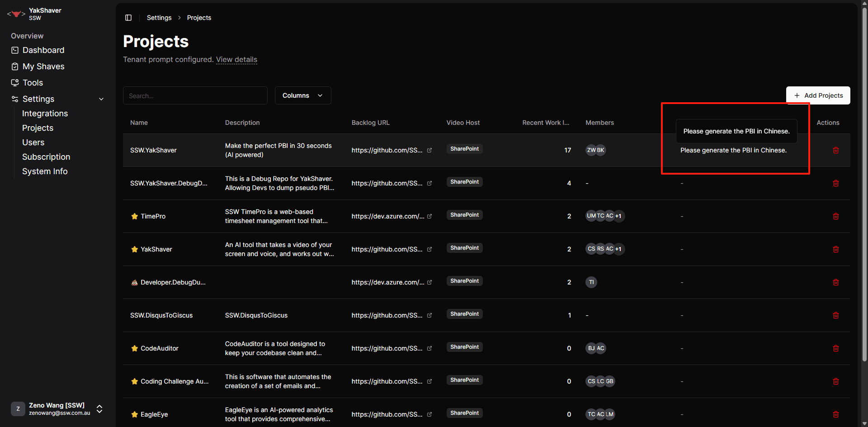Open Subscription settings page

point(46,157)
